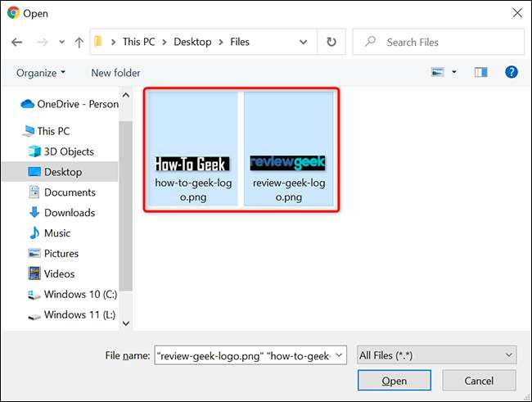532x402 pixels.
Task: Click the Pictures landscape icon
Action: pyautogui.click(x=34, y=253)
